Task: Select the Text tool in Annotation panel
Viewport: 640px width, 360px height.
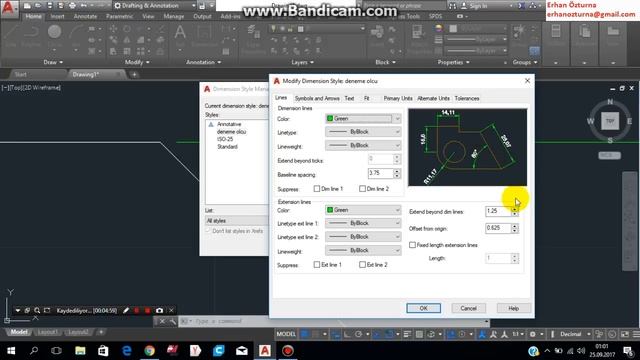Action: tap(180, 33)
